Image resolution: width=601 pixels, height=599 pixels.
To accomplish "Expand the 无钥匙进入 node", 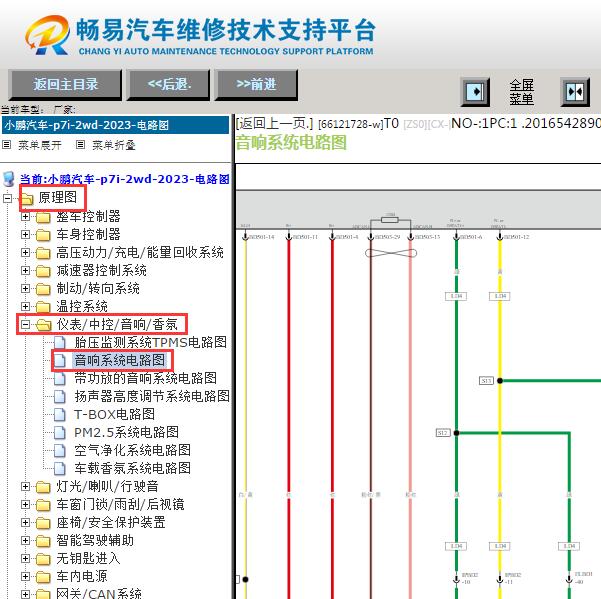I will click(x=25, y=559).
